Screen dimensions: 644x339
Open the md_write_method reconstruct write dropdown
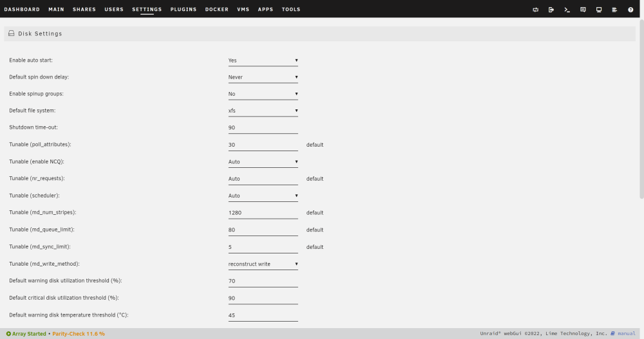[x=263, y=264]
